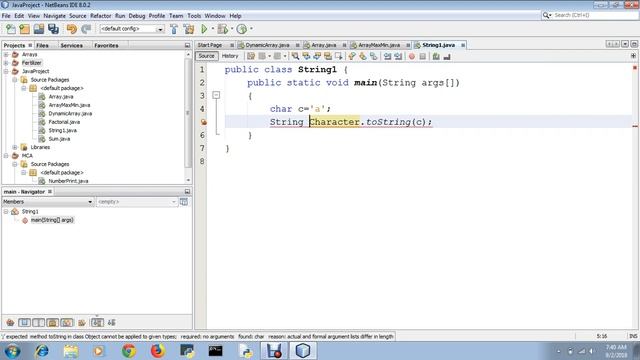
Task: Click the Comment icon in editor toolbar
Action: coord(436,56)
